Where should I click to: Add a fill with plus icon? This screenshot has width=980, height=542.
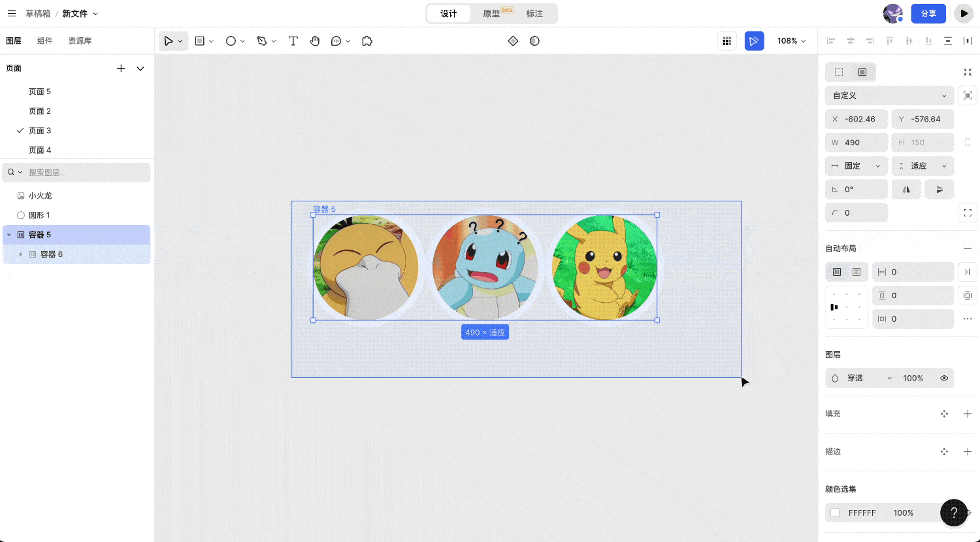(968, 414)
